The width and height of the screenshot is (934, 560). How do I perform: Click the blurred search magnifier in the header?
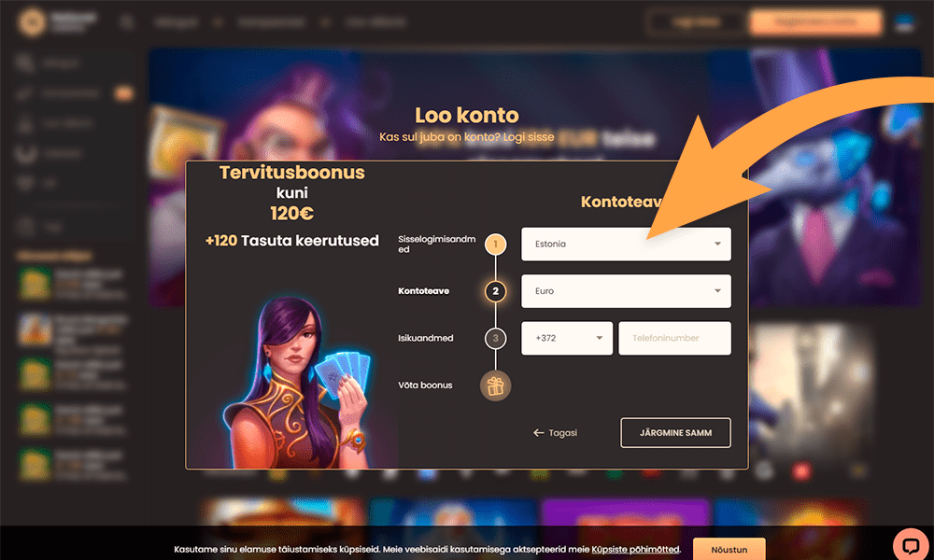(x=126, y=22)
